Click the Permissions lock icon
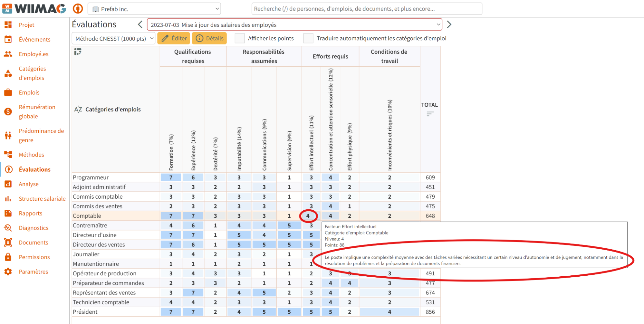The image size is (644, 324). point(8,257)
